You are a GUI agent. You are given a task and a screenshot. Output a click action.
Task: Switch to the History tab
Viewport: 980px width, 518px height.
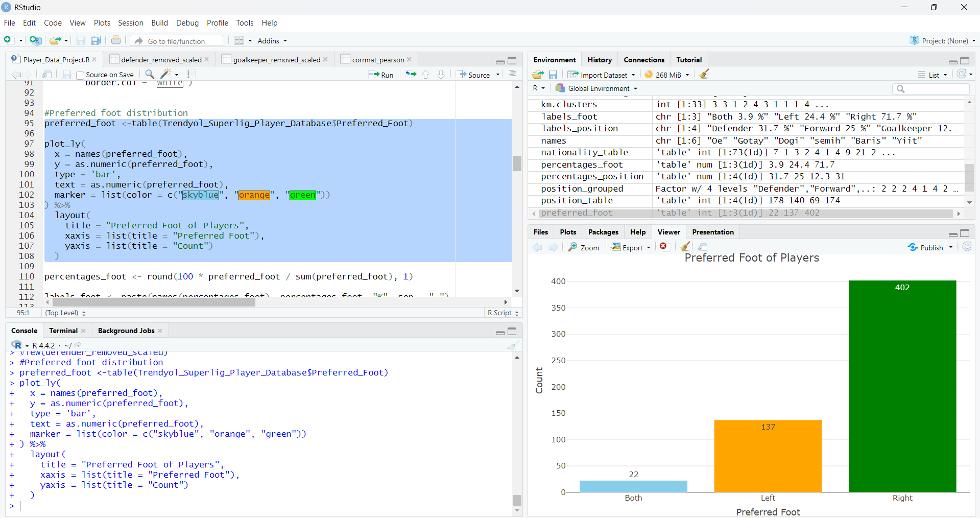click(x=600, y=60)
